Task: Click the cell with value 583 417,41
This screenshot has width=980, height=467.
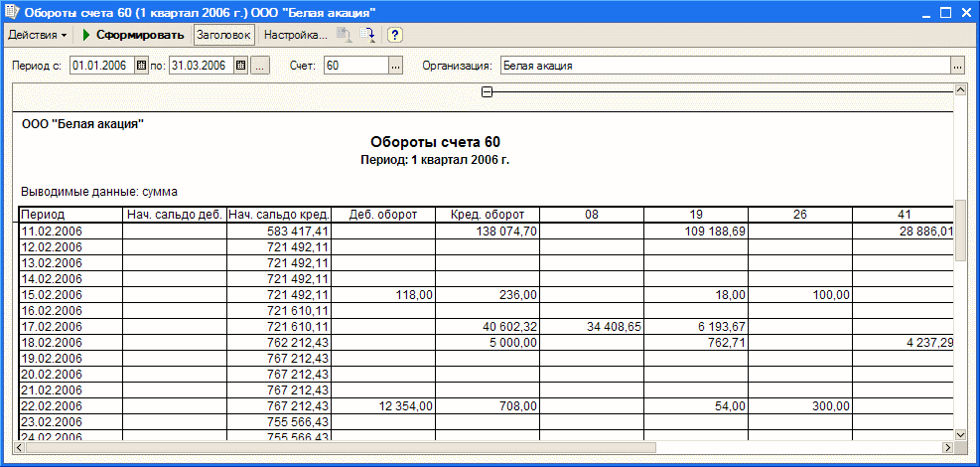Action: pos(279,232)
